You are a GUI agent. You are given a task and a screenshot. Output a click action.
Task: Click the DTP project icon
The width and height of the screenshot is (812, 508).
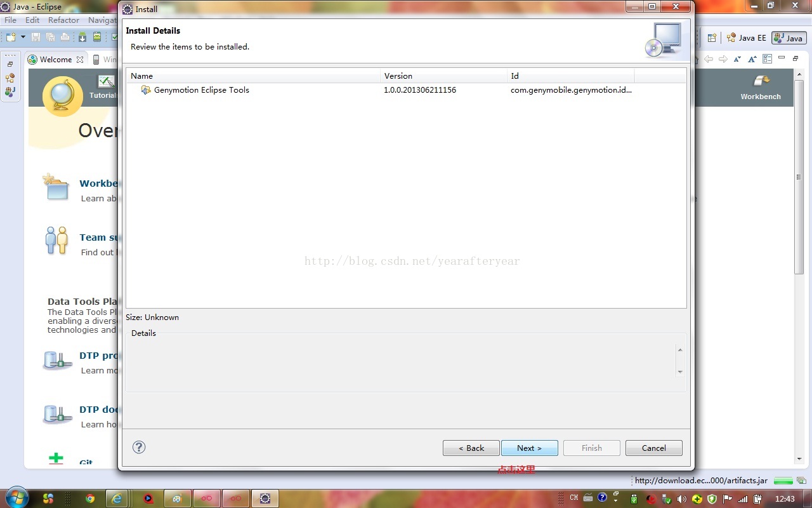click(57, 359)
